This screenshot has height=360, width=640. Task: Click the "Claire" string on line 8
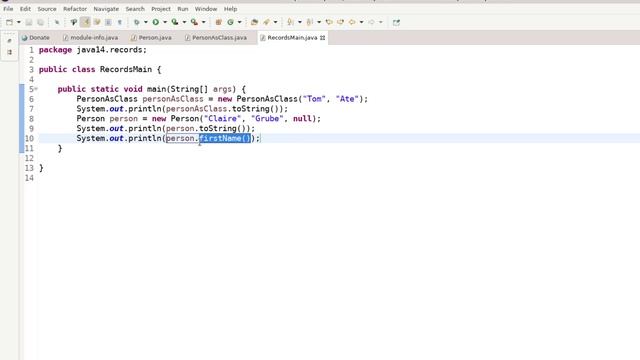[x=222, y=119]
